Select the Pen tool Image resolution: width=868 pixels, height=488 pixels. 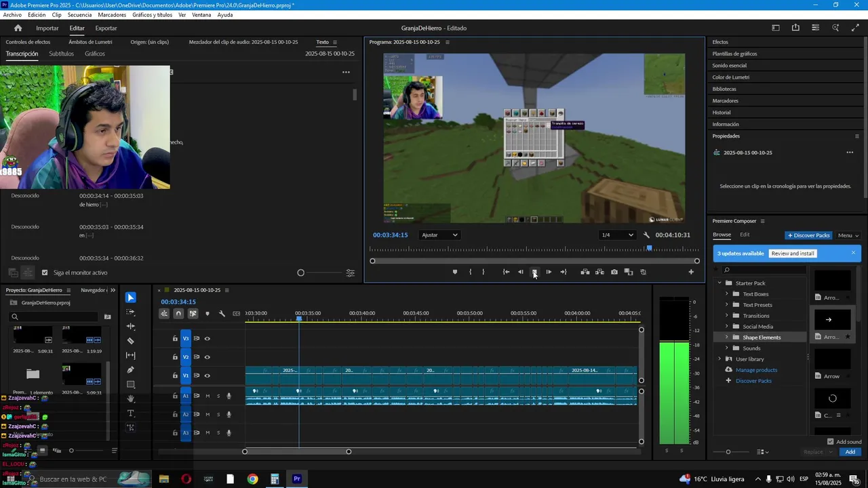[x=131, y=370]
